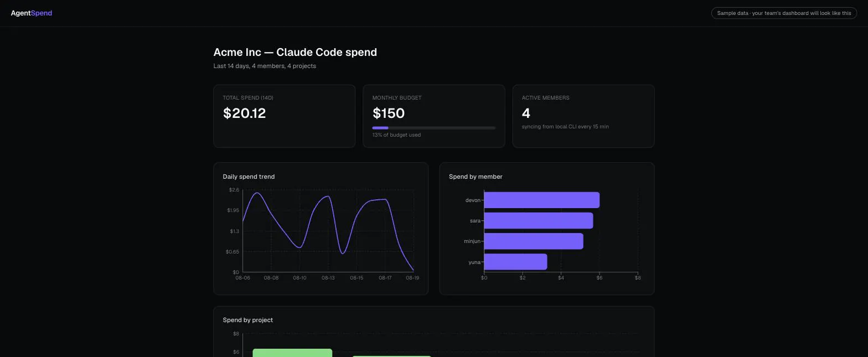The width and height of the screenshot is (868, 357).
Task: Click the AgentSpend logo
Action: coord(32,13)
